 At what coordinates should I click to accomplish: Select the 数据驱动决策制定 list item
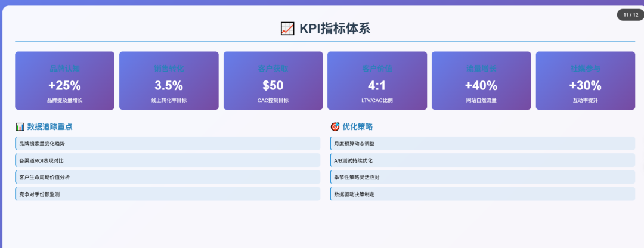482,194
